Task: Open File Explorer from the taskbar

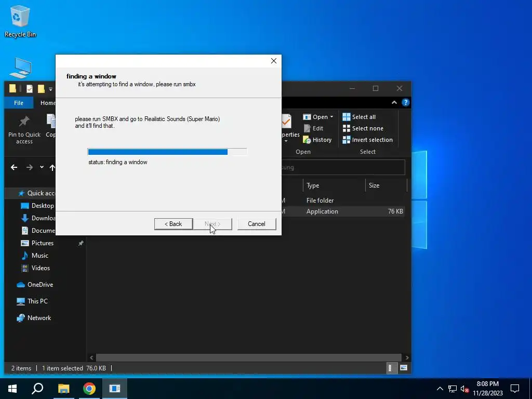Action: point(63,389)
